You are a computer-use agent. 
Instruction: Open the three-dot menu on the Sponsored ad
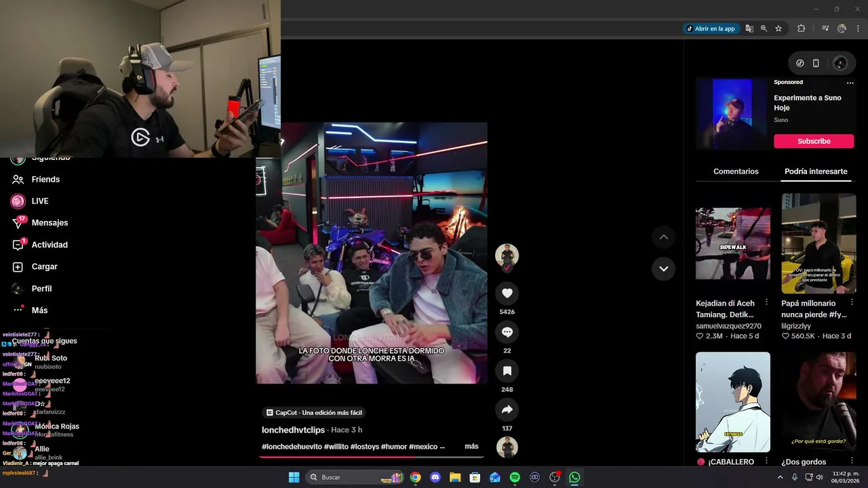tap(850, 83)
